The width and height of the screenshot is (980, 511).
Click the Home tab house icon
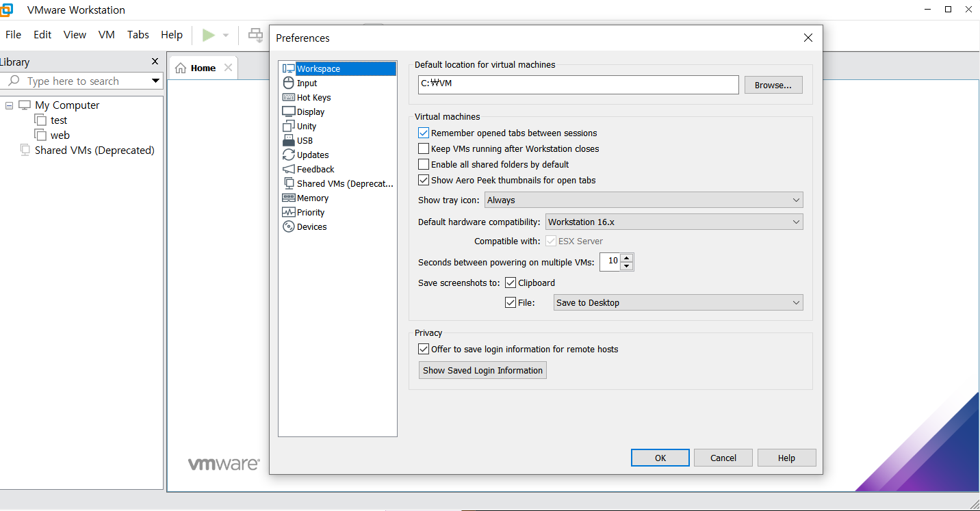click(x=181, y=68)
